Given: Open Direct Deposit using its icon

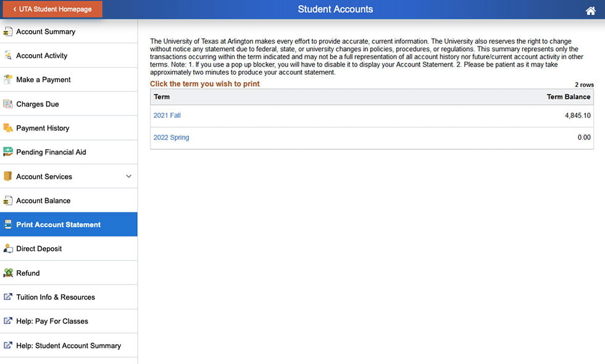Looking at the screenshot, I should (8, 249).
